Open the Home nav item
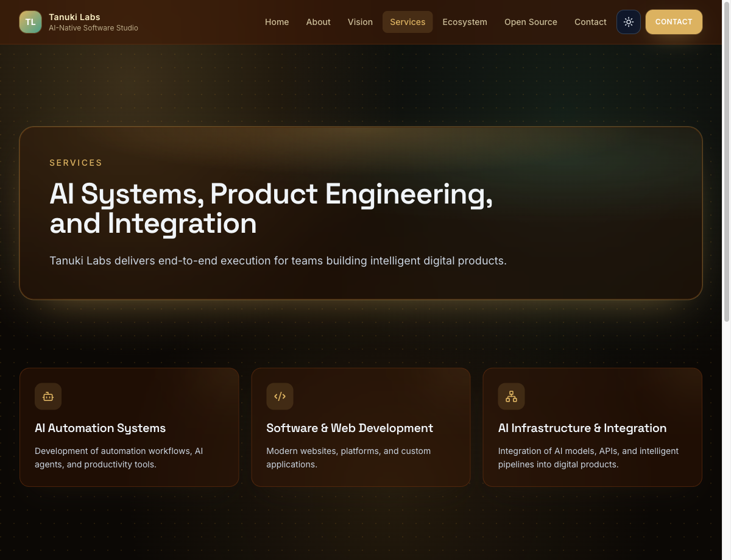This screenshot has height=560, width=731. point(277,22)
